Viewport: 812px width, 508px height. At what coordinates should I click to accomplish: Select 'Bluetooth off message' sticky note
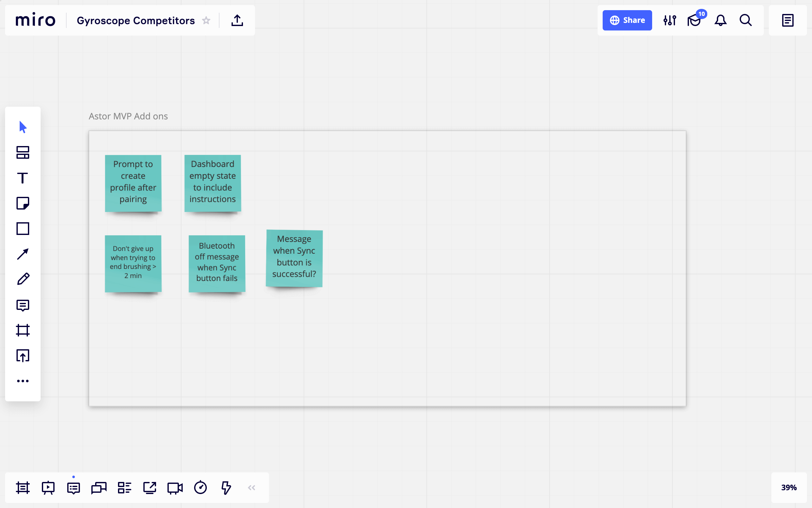coord(217,264)
